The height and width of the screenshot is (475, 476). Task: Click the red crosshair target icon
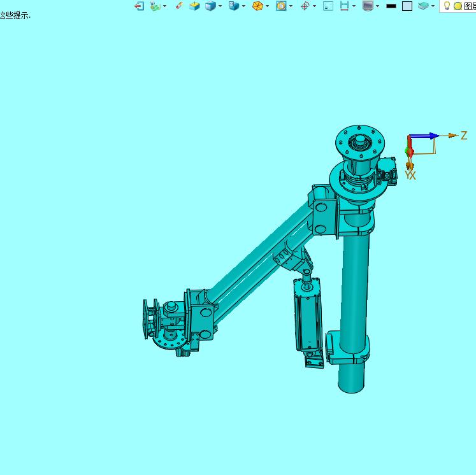305,6
